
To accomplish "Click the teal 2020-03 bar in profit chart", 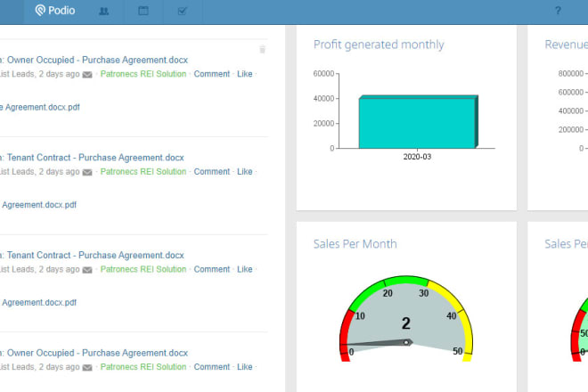I will pyautogui.click(x=418, y=122).
